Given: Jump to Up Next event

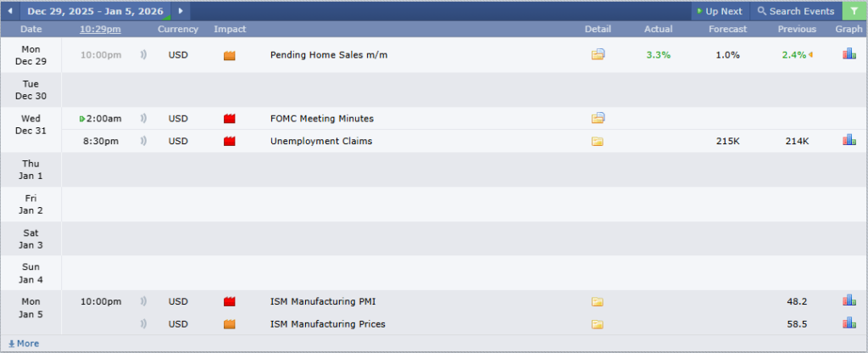Looking at the screenshot, I should pyautogui.click(x=719, y=11).
